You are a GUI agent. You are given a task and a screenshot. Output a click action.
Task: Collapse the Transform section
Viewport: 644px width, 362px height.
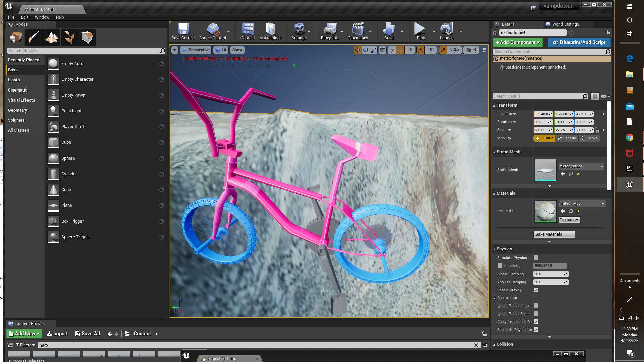[494, 105]
